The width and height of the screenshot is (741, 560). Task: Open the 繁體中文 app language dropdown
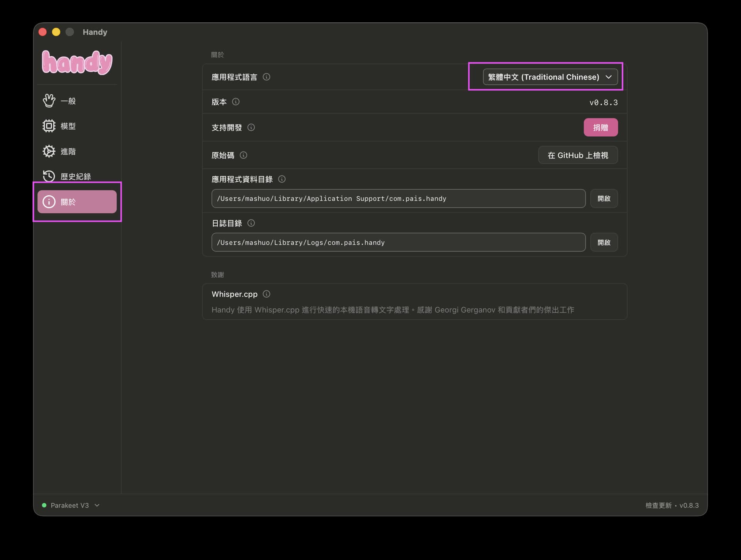[550, 77]
